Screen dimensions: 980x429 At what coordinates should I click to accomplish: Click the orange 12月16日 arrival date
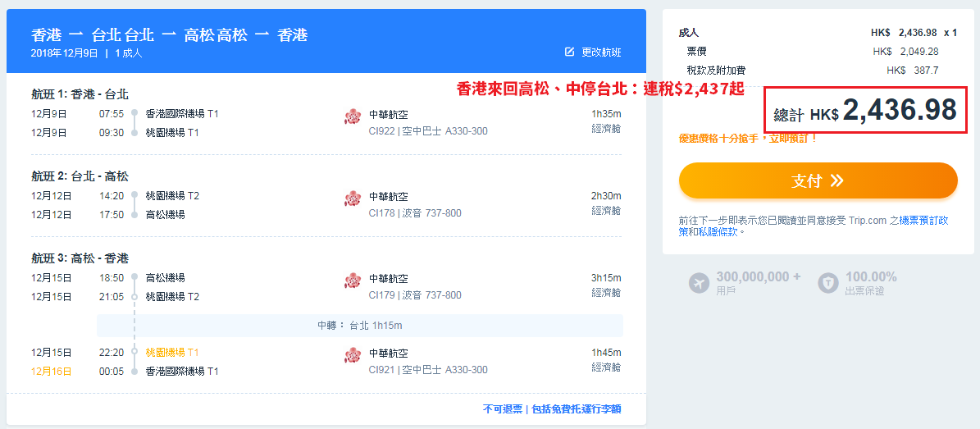[x=51, y=372]
